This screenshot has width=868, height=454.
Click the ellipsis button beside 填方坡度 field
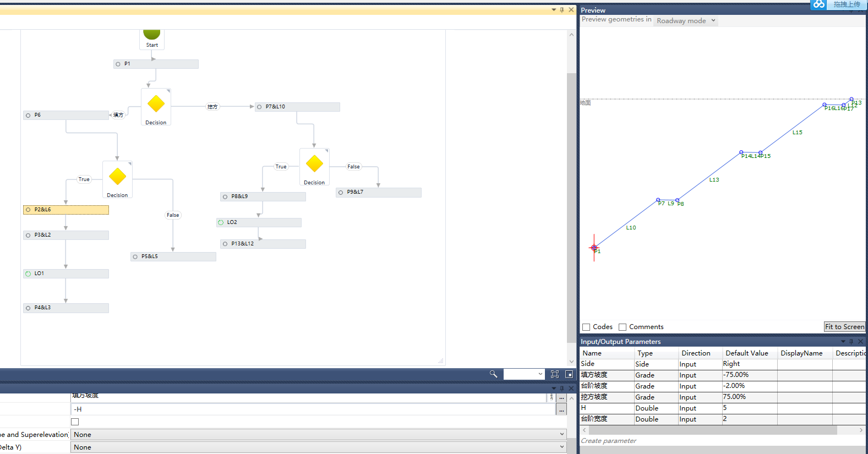(561, 397)
